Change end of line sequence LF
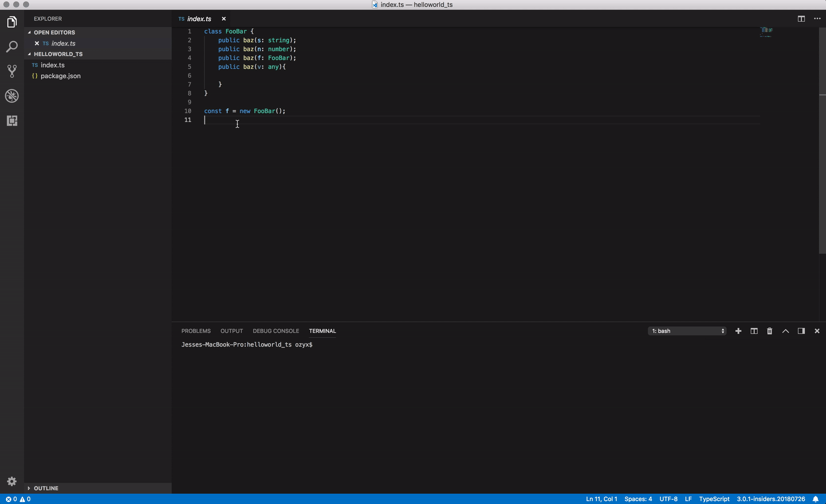Viewport: 826px width, 504px height. (x=688, y=499)
